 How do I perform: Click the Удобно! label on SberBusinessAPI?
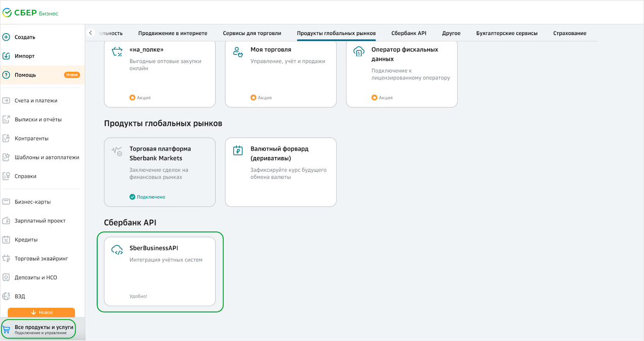138,296
